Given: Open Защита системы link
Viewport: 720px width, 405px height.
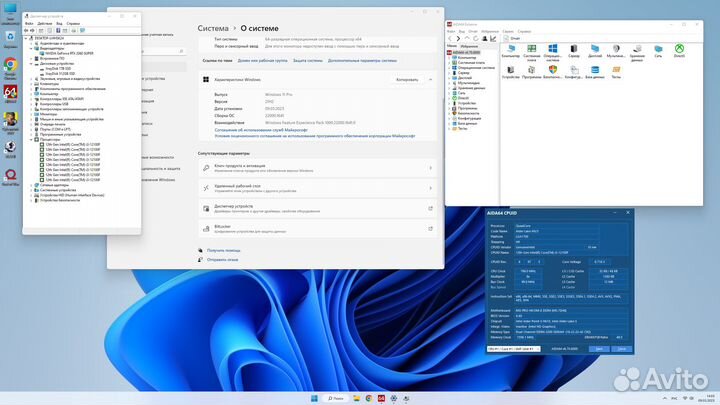Looking at the screenshot, I should [308, 60].
